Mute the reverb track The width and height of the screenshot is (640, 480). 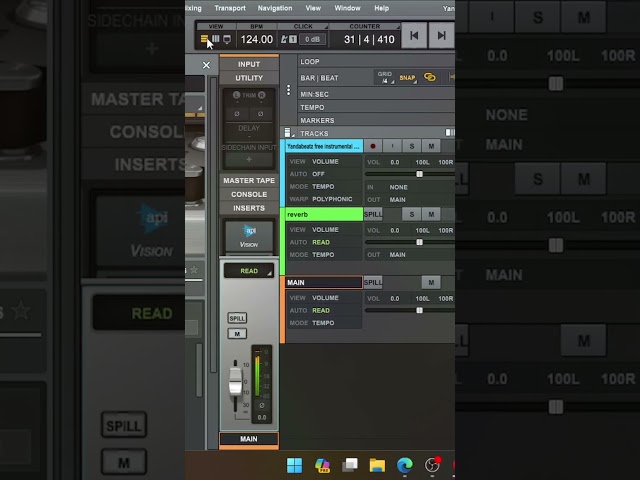tap(431, 214)
